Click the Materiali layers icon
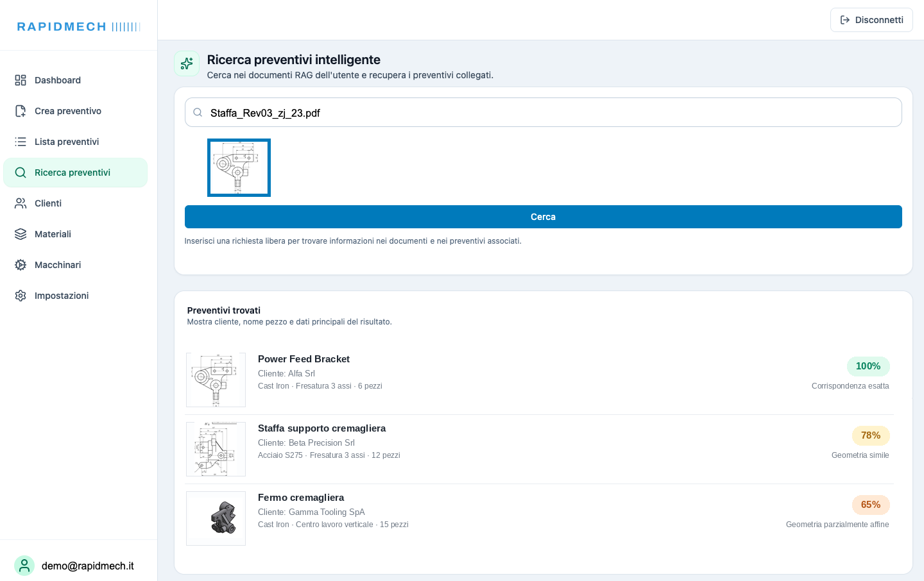The height and width of the screenshot is (581, 924). click(21, 234)
